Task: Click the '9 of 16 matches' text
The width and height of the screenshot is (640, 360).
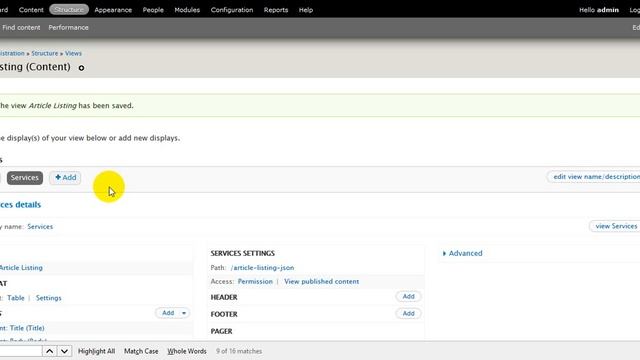Action: (239, 351)
